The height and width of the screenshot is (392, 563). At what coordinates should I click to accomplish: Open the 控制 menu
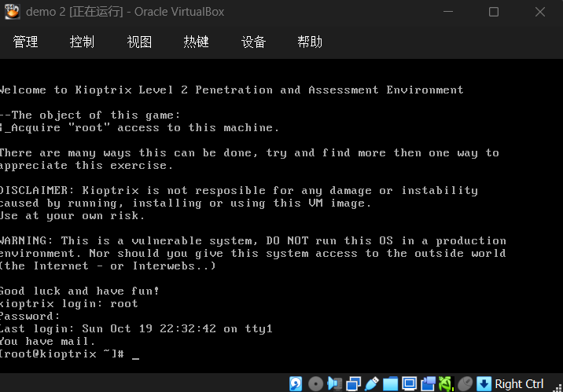coord(82,42)
